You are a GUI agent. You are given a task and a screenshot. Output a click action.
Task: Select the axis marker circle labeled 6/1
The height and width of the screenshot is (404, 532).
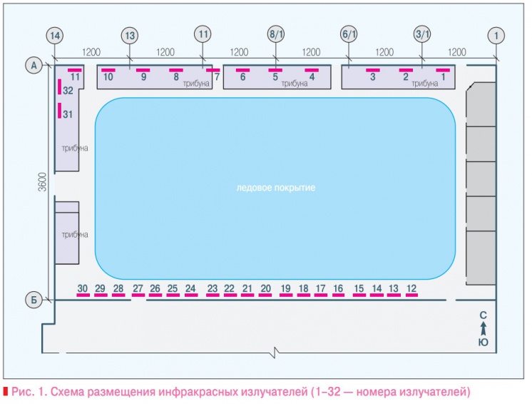coord(348,35)
